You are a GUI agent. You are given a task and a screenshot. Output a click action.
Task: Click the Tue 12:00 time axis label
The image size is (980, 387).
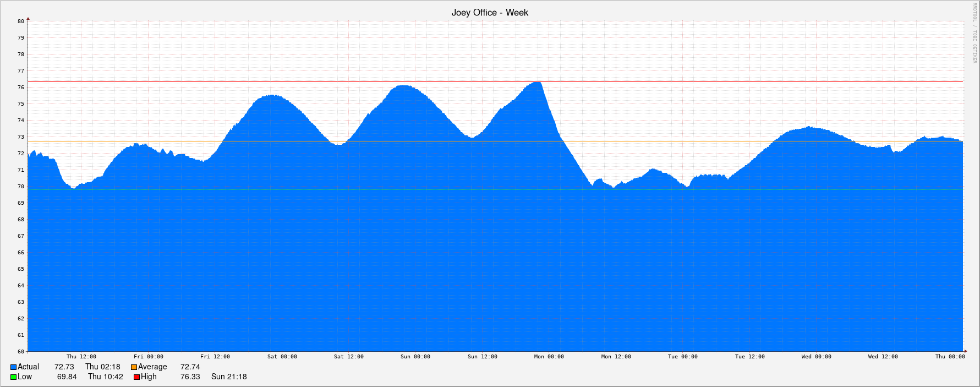[x=749, y=357]
